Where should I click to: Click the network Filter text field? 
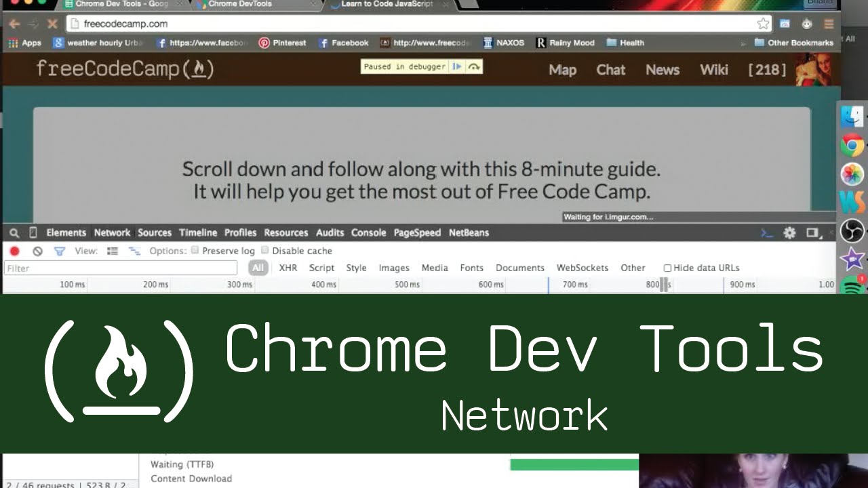(121, 268)
